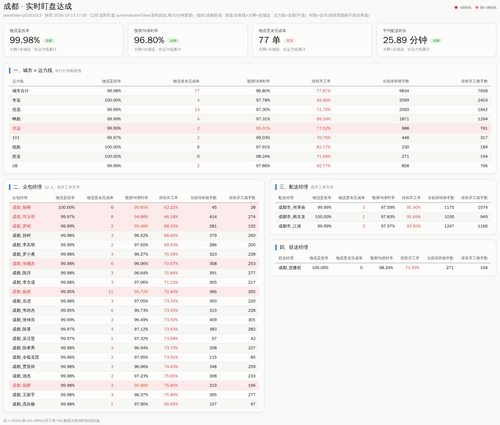500x425 pixels.
Task: Click 70.76% in the 1V1 row
Action: [323, 138]
